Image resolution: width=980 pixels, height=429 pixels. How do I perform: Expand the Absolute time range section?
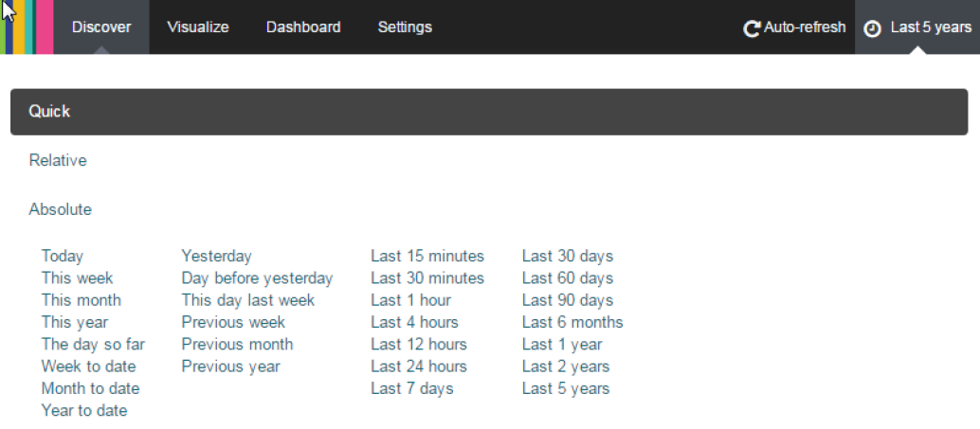coord(61,210)
